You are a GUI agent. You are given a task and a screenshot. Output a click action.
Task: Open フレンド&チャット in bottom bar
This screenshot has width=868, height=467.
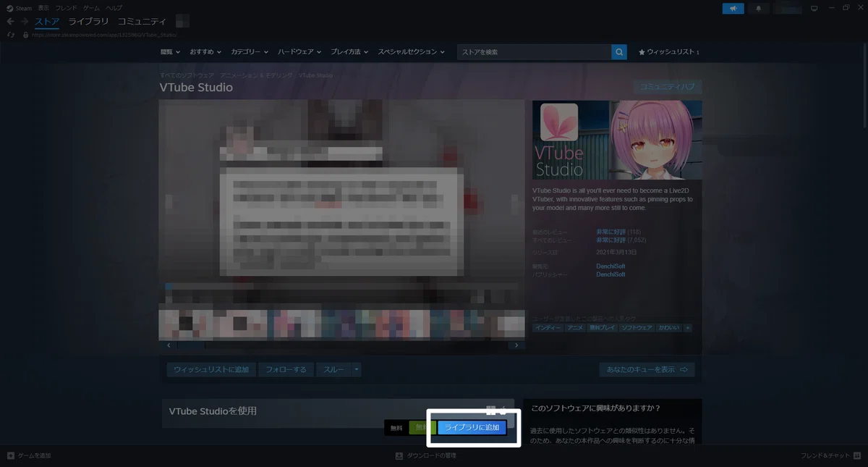point(831,455)
